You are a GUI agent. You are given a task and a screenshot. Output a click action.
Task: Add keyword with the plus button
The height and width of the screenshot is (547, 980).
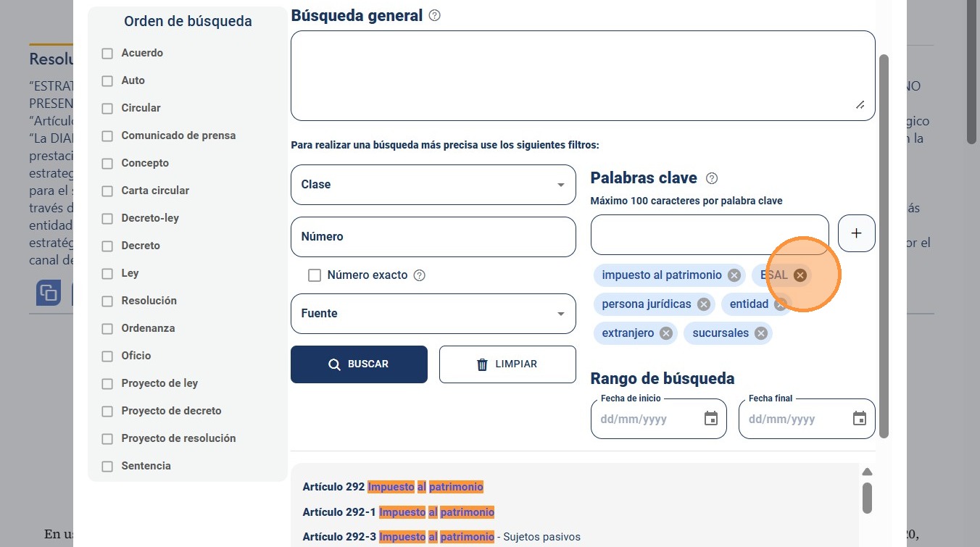(857, 233)
